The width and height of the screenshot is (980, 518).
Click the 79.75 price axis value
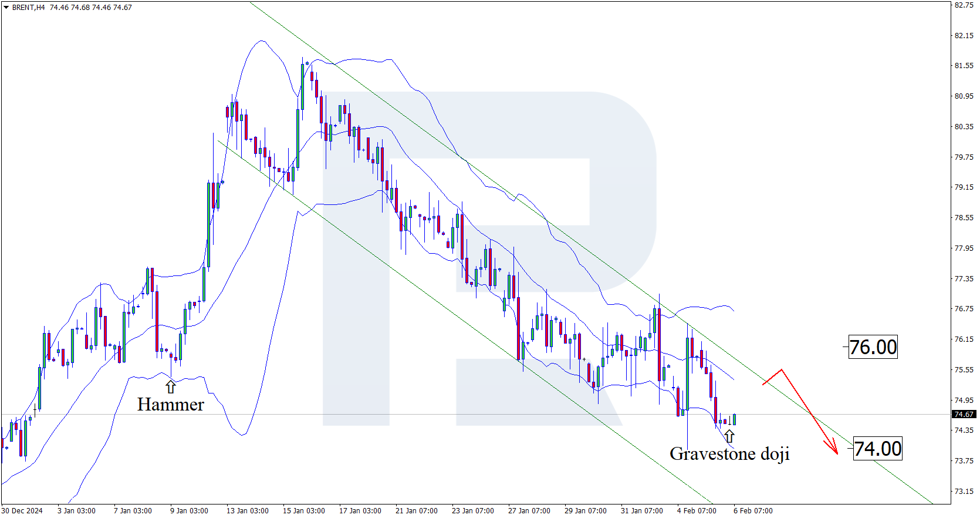pos(964,157)
